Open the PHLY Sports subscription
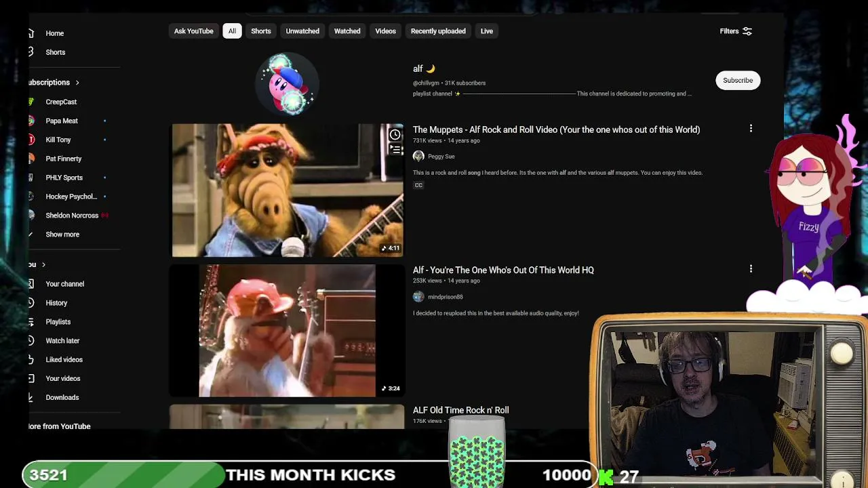Screen dimensions: 868x488 click(x=64, y=178)
